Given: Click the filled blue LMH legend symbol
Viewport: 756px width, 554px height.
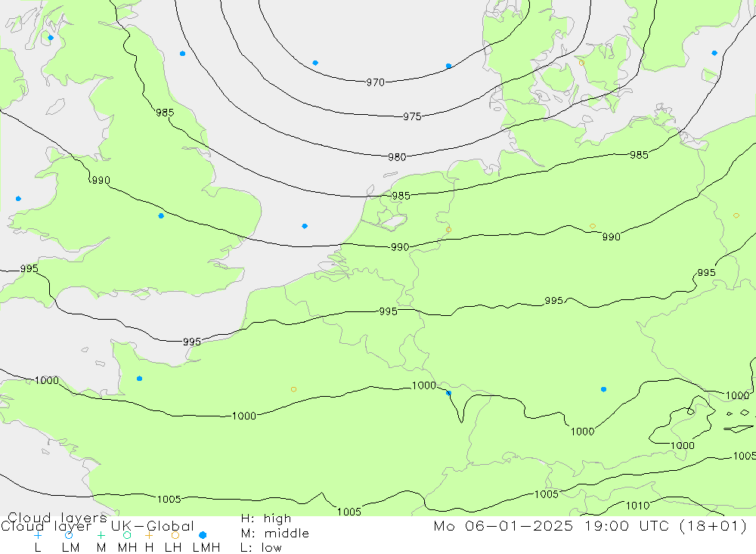Looking at the screenshot, I should pos(203,535).
